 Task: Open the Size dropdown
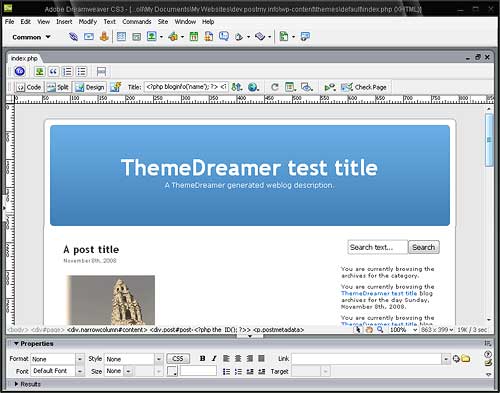tap(129, 371)
